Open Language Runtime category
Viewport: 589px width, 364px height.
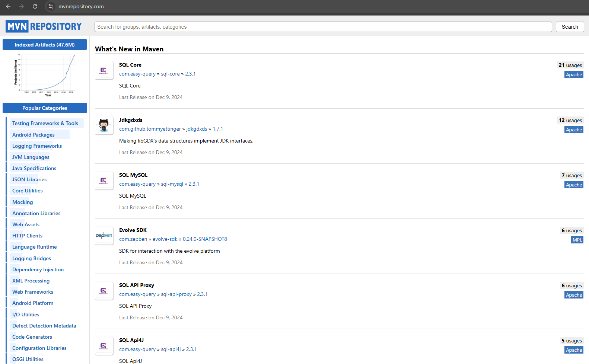[x=35, y=247]
